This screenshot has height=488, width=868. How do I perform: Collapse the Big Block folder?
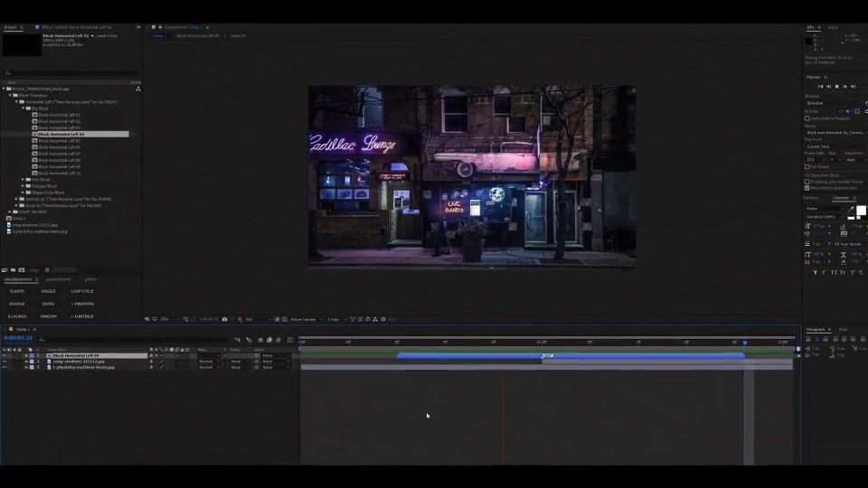23,108
